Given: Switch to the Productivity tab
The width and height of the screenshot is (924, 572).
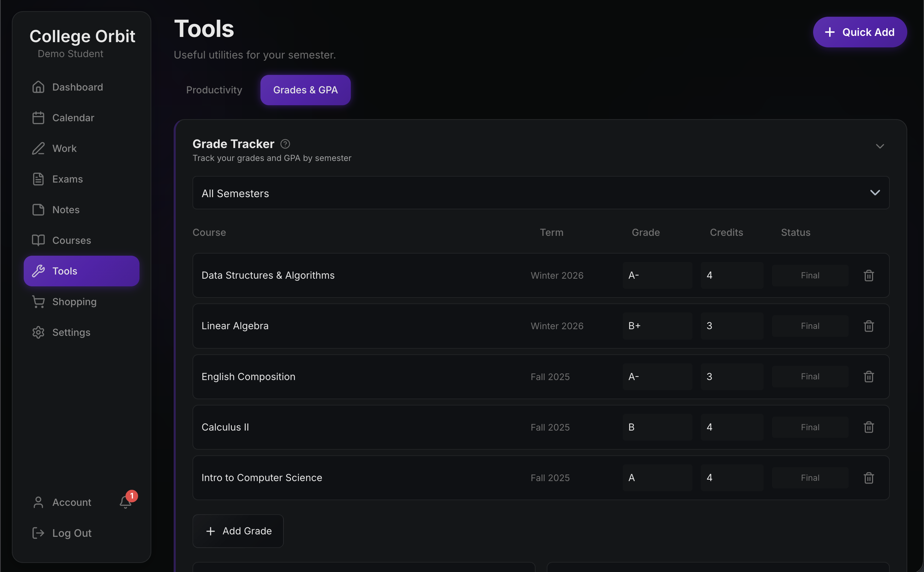Looking at the screenshot, I should click(x=214, y=90).
